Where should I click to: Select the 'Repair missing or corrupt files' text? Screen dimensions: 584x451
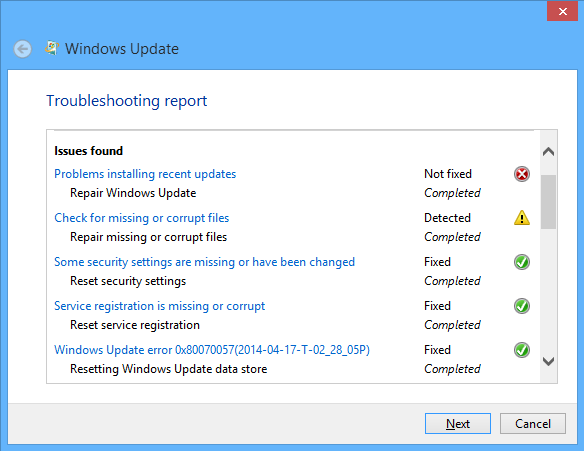point(149,237)
